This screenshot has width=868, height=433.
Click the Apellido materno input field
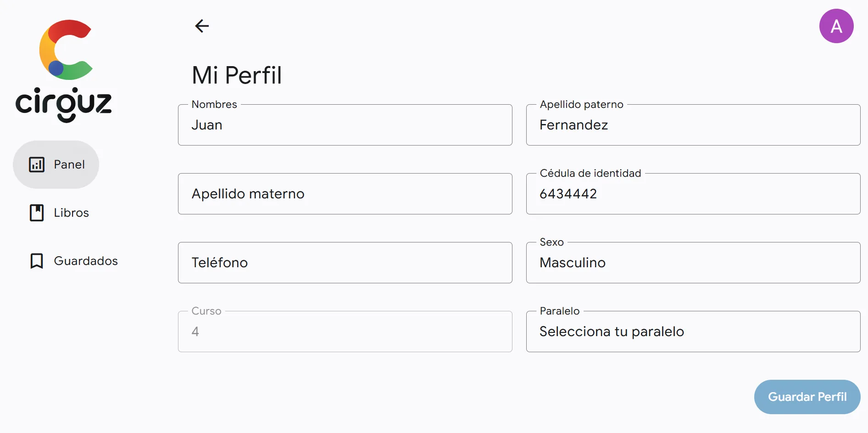(x=345, y=194)
